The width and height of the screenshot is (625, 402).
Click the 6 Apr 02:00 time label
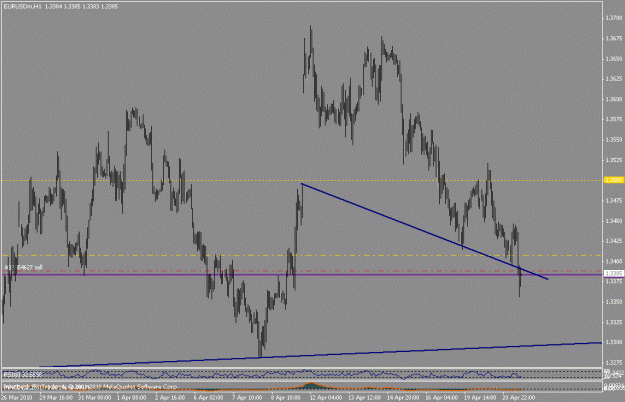208,398
